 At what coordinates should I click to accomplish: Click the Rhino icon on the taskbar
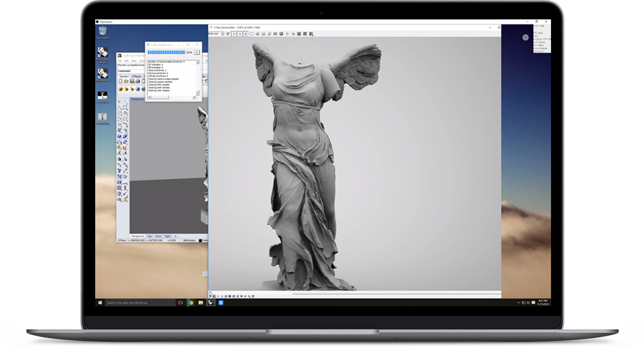(211, 303)
